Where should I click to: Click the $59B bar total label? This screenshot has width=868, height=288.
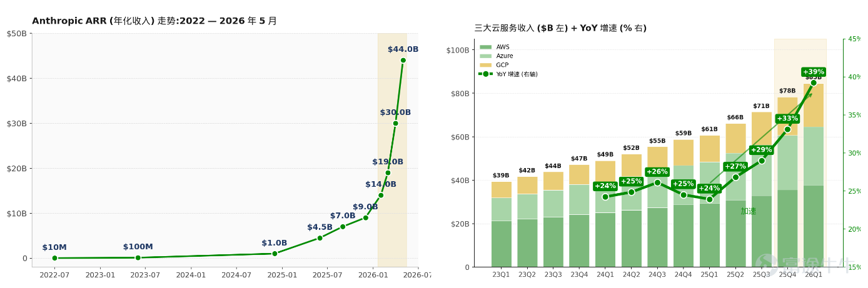pyautogui.click(x=684, y=133)
